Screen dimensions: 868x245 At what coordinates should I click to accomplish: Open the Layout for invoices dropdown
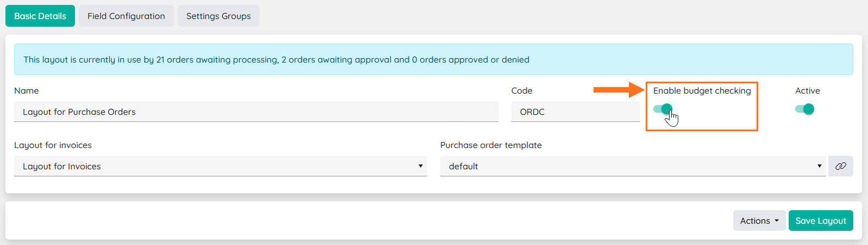click(x=221, y=166)
